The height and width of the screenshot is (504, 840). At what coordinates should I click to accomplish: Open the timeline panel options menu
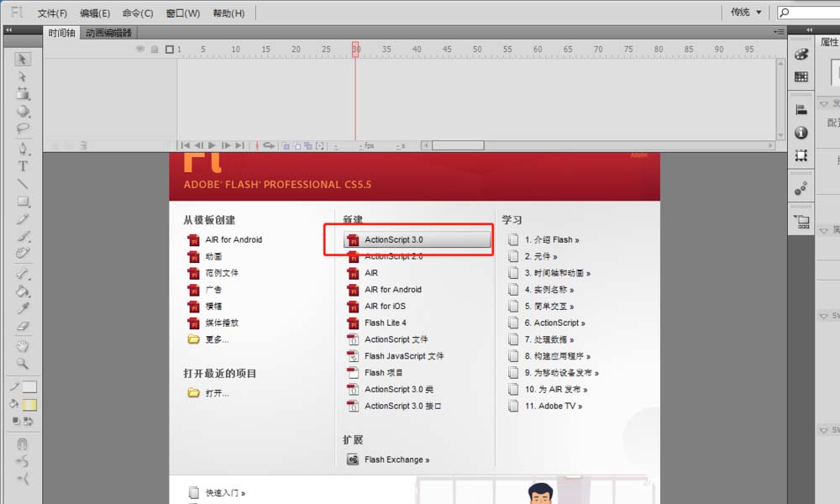click(x=779, y=32)
